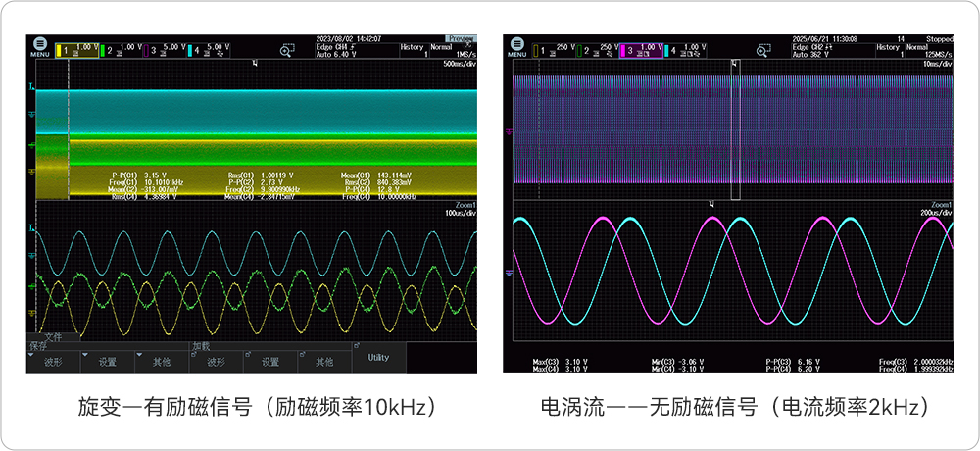Open the Utility menu
Screen dimensions: 980x451
[x=377, y=359]
